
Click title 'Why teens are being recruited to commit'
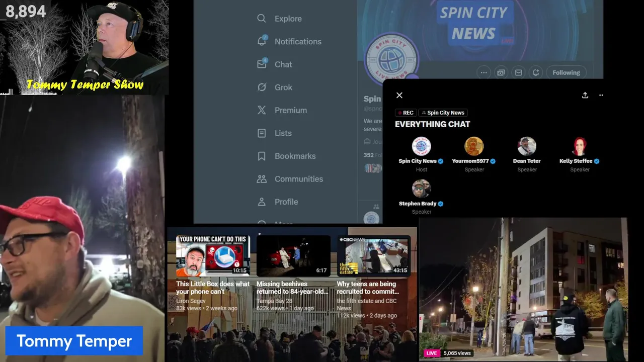(368, 288)
